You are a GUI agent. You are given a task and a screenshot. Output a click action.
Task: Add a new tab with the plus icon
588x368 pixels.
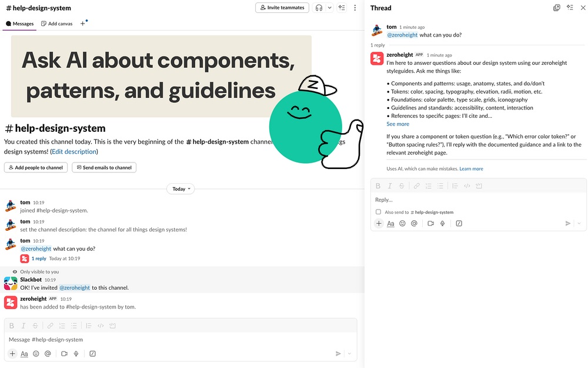[82, 24]
